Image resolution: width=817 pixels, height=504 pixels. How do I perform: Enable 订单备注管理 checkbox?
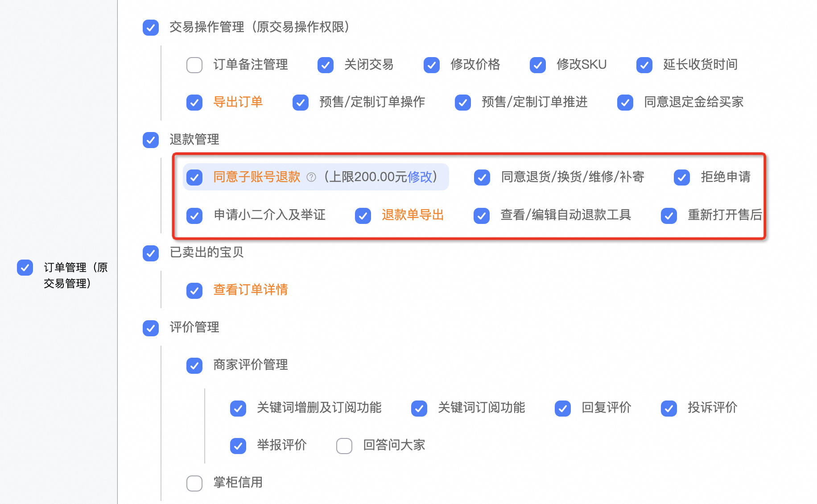194,65
